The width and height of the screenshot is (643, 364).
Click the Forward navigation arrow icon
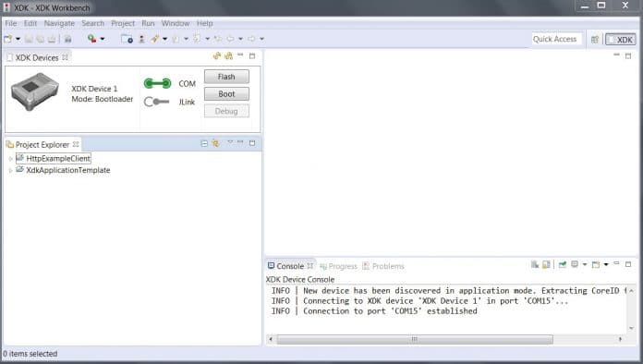click(x=251, y=39)
